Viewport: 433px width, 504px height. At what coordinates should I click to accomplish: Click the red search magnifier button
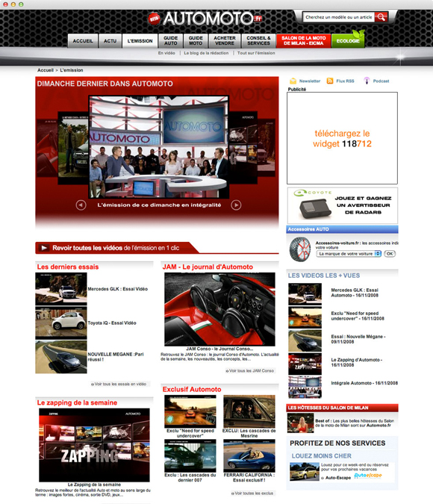[x=381, y=17]
